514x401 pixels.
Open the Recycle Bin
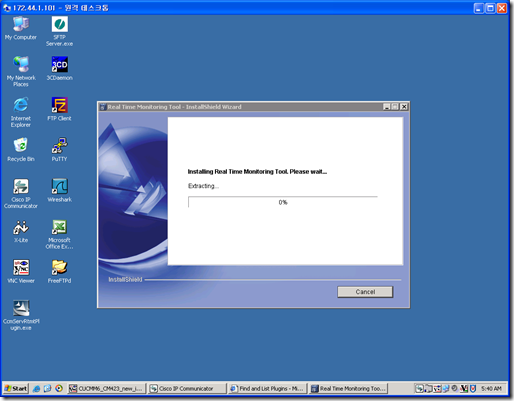click(x=21, y=150)
